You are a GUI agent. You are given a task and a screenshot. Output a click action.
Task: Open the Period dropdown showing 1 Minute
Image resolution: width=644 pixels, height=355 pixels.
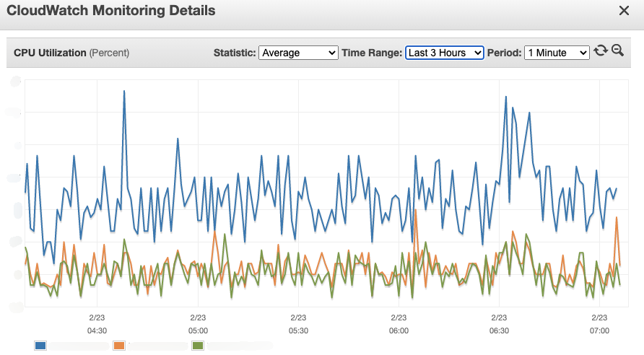557,53
